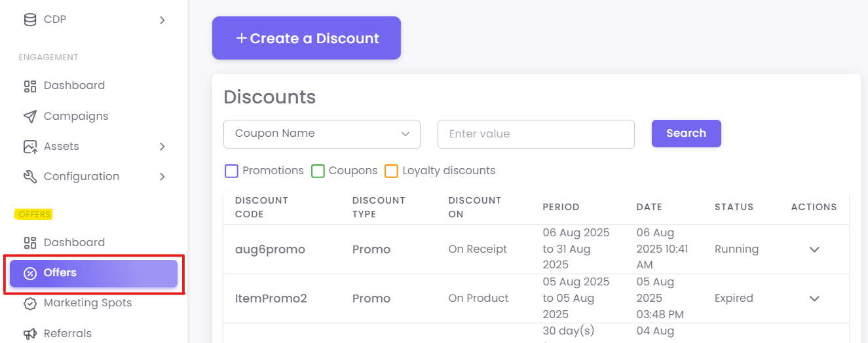Open the Coupon Name dropdown
This screenshot has height=343, width=868.
coord(322,134)
